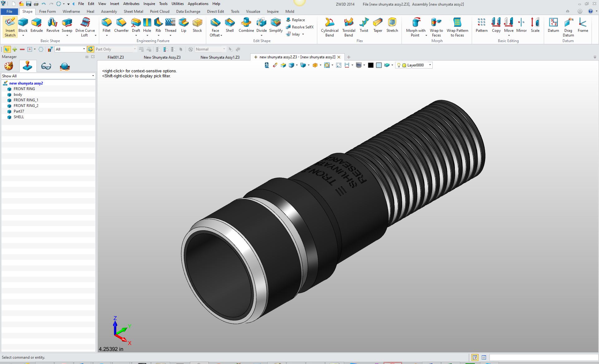This screenshot has width=599, height=364.
Task: Open the Utilities menu
Action: coord(178,4)
